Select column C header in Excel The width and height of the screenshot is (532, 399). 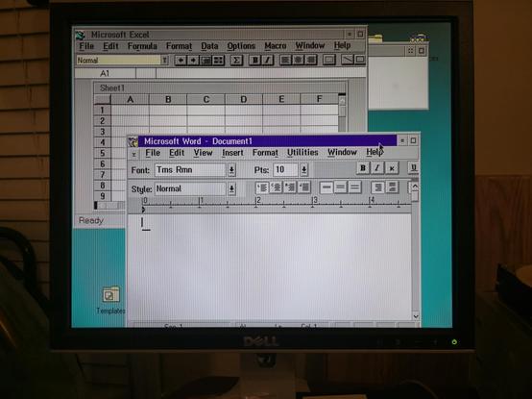click(206, 99)
